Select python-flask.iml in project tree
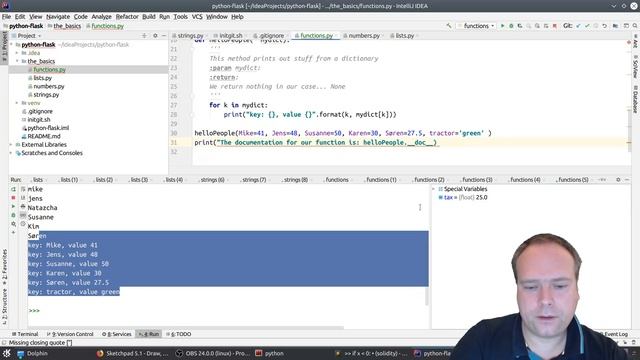 48,128
